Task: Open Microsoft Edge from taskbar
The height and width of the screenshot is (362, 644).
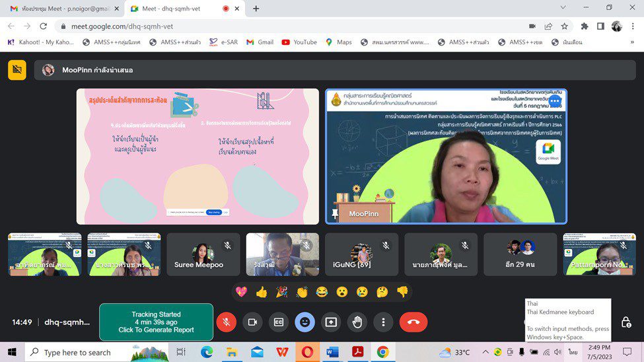Action: 207,352
